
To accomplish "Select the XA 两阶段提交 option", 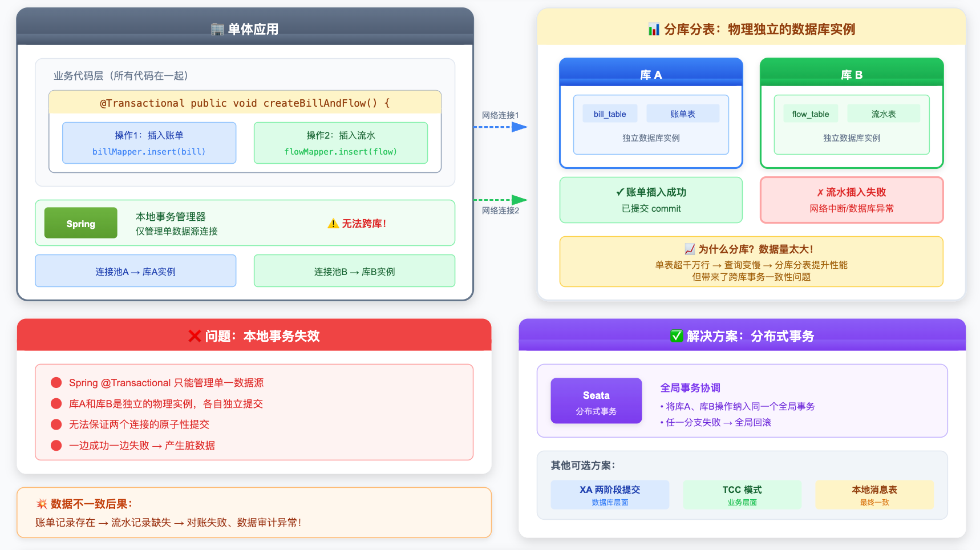I will tap(610, 495).
